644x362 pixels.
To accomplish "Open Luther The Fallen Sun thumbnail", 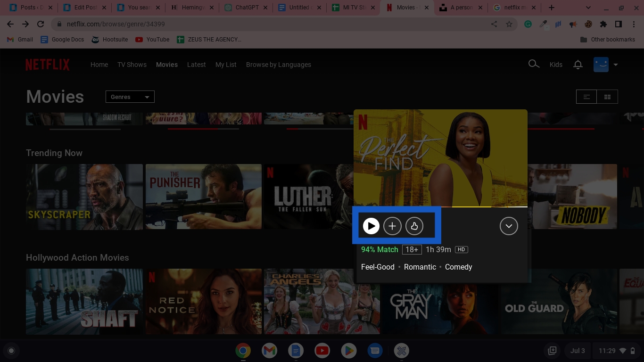I will tap(309, 197).
